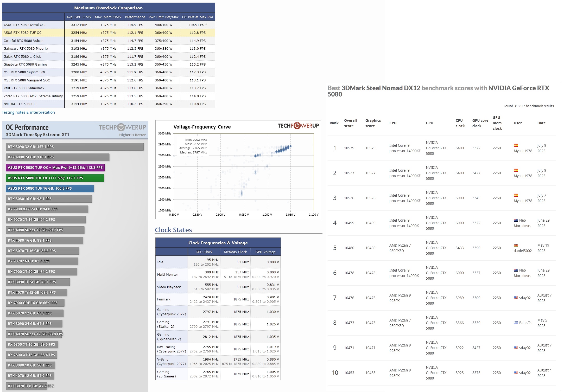
Task: Click the OC Perf at Max Pwr header
Action: pyautogui.click(x=198, y=17)
